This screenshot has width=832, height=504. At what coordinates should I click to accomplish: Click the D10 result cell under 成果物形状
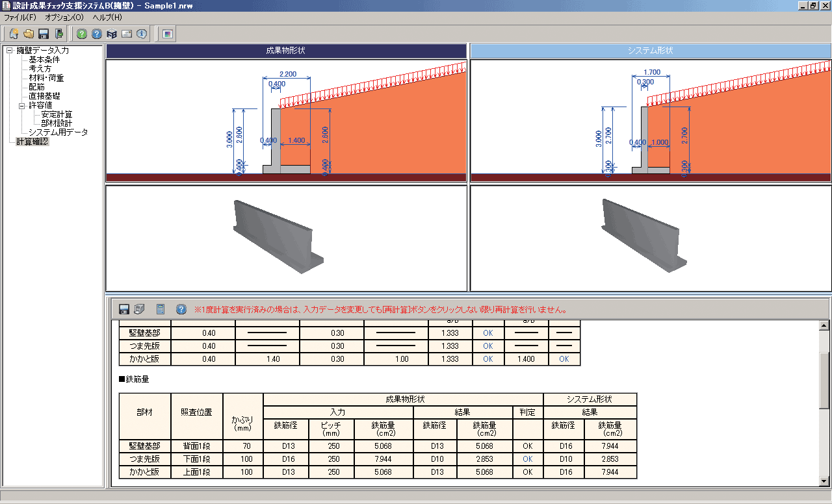[435, 459]
